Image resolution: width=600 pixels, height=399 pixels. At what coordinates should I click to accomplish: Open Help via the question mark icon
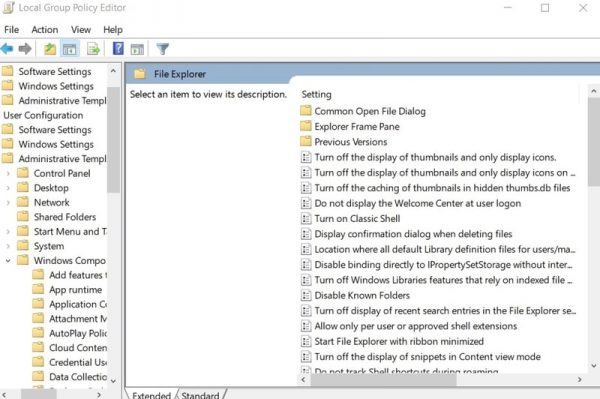(118, 49)
